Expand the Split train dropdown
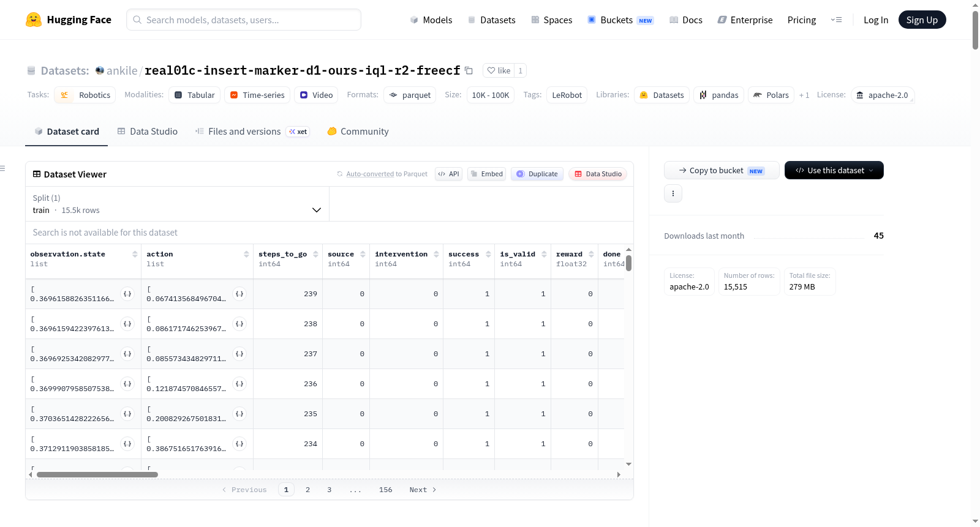The height and width of the screenshot is (527, 980). (x=177, y=204)
